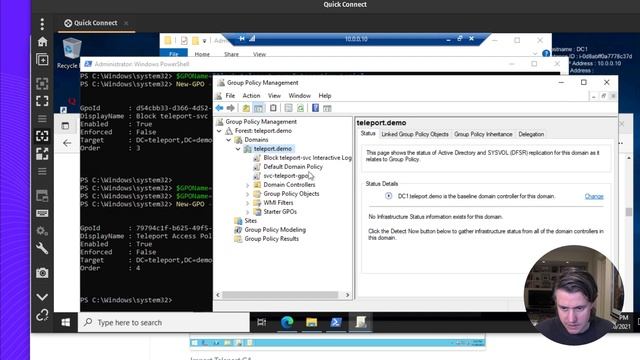Open the Home tab in Explorer window

[x=202, y=54]
